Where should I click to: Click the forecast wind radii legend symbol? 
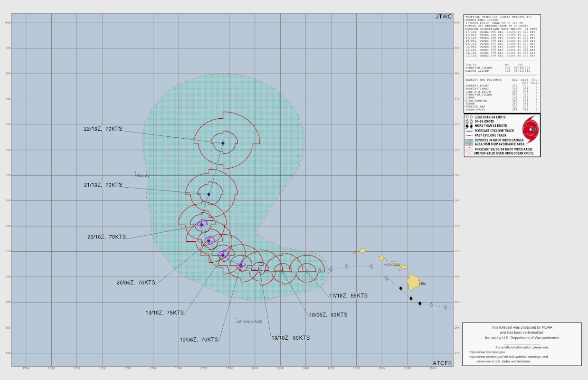(x=469, y=151)
